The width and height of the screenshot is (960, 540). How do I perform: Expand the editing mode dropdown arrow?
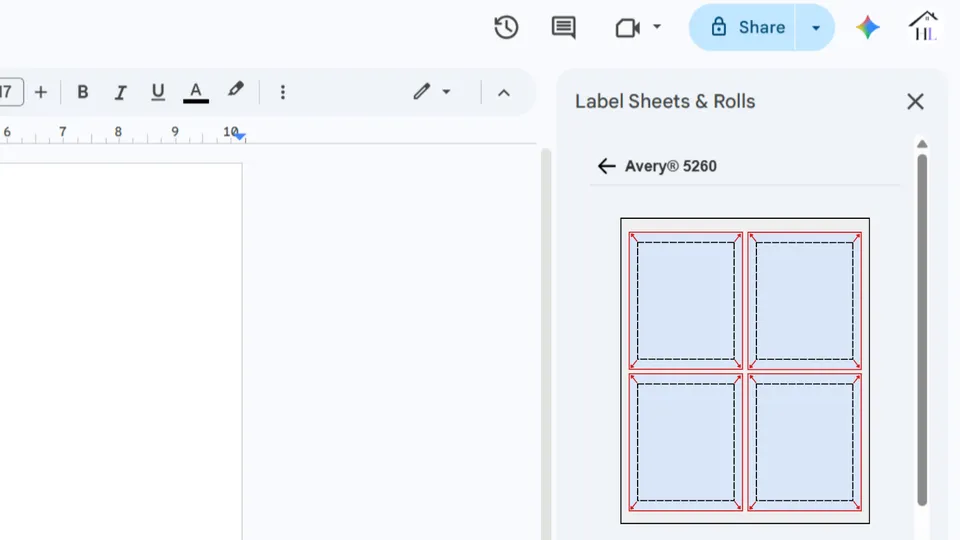[x=446, y=92]
